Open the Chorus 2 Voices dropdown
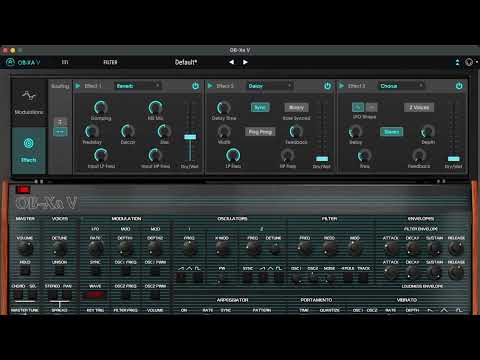 click(x=419, y=107)
